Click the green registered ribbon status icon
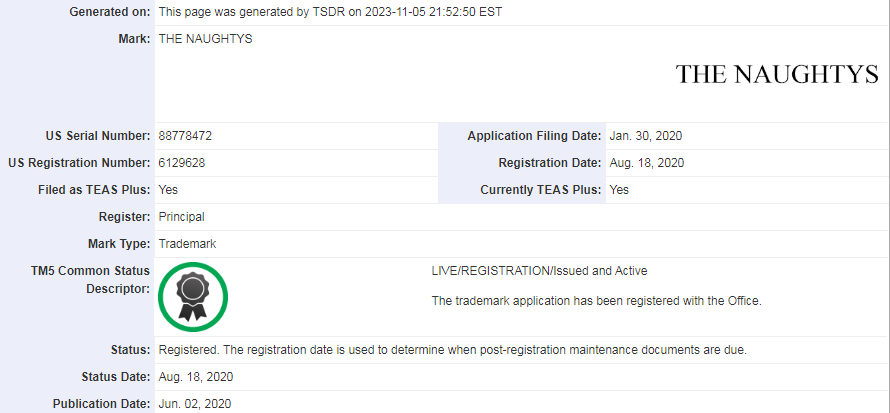Viewport: 890px width, 413px height. click(194, 295)
